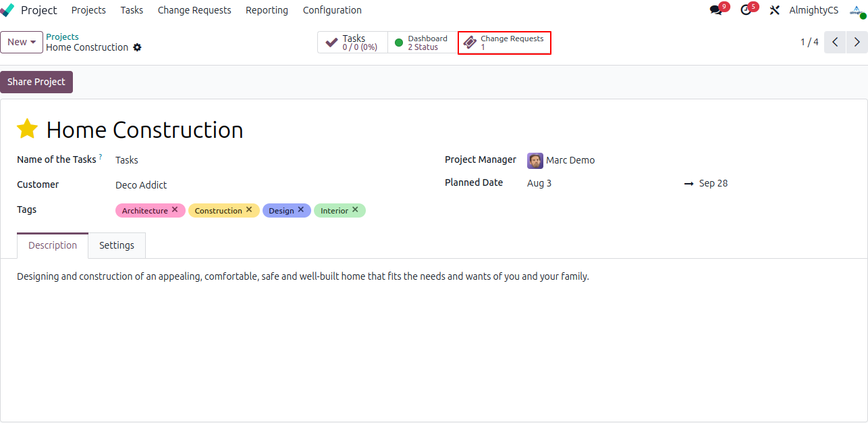868x423 pixels.
Task: Click the Customer field Deco Addict
Action: click(x=141, y=185)
